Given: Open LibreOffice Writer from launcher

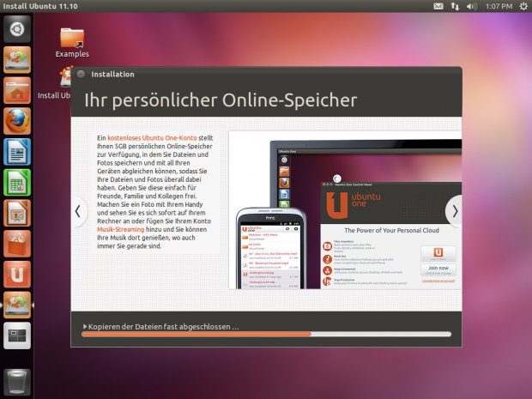Looking at the screenshot, I should (x=17, y=152).
